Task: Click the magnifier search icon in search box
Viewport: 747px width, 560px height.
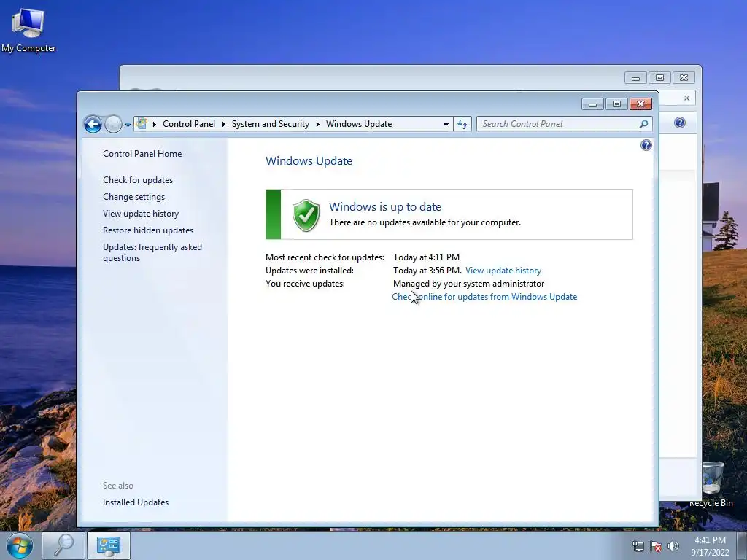Action: (x=643, y=124)
